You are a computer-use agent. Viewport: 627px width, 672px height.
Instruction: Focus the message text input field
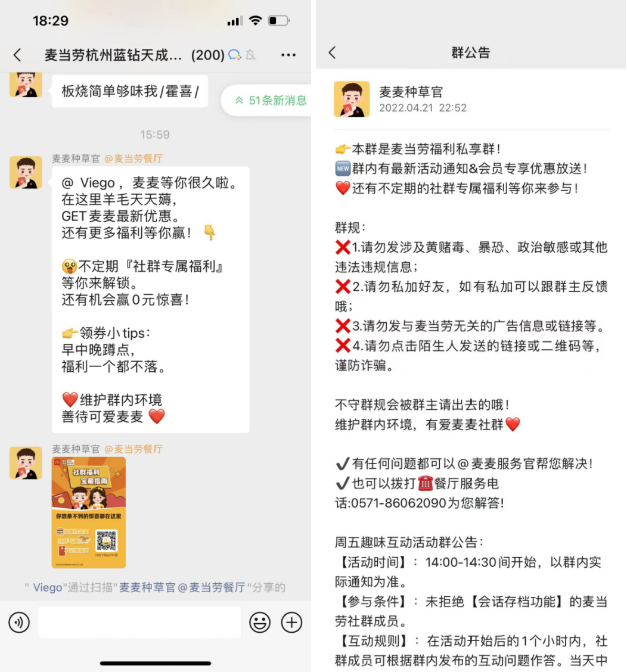(x=139, y=623)
